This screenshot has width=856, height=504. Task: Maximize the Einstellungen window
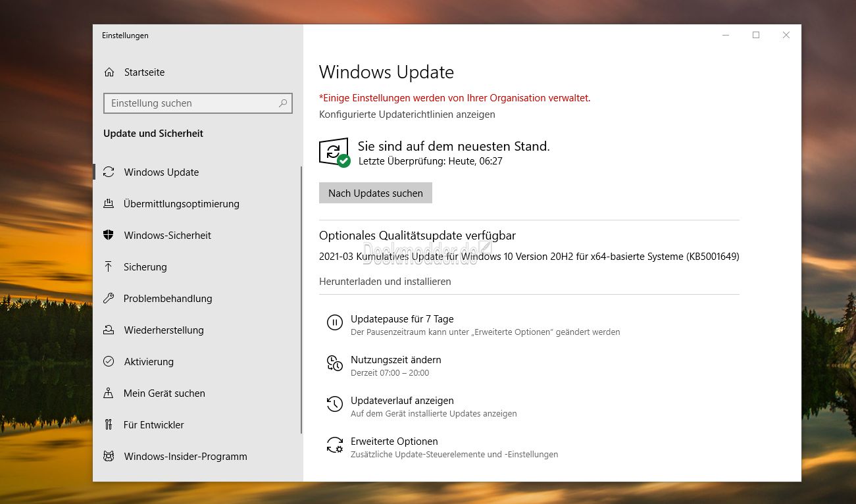pyautogui.click(x=756, y=36)
